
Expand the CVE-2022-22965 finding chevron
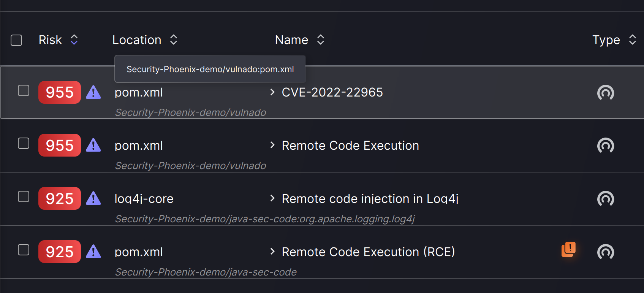coord(272,92)
